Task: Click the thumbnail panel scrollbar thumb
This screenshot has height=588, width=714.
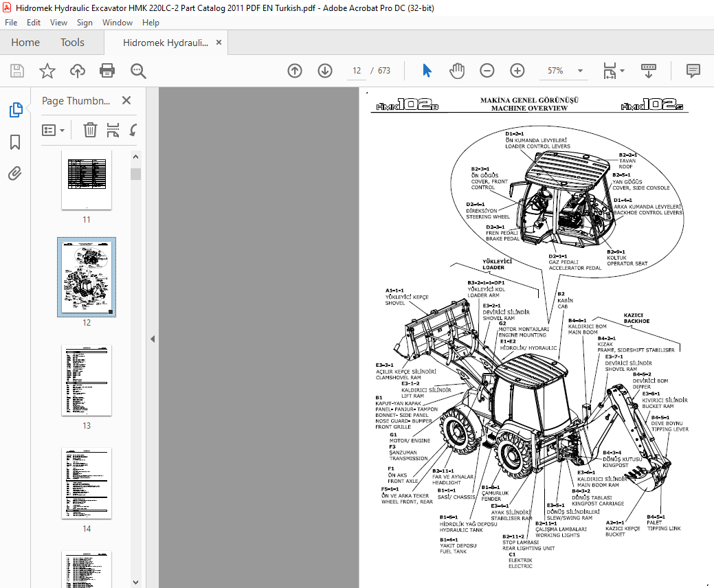Action: (x=135, y=174)
